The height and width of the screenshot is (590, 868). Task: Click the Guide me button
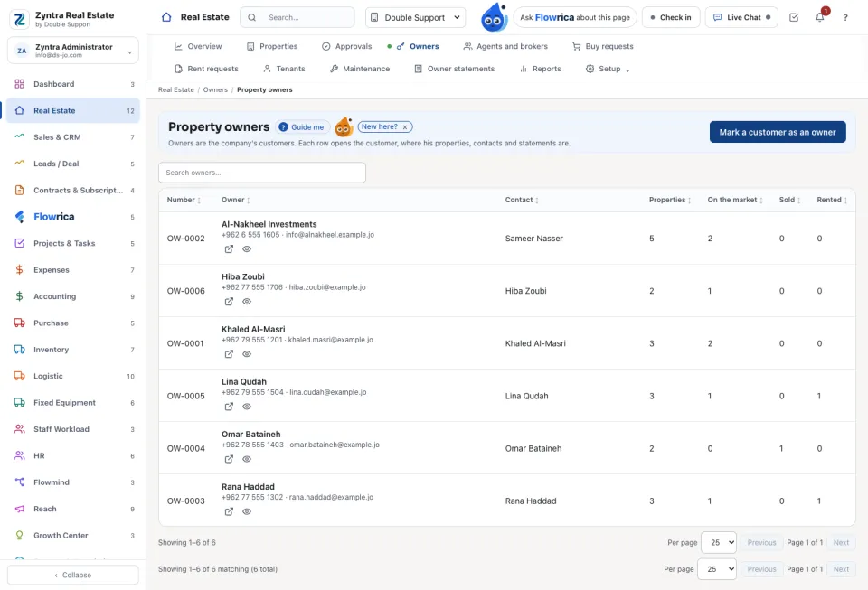tap(301, 127)
